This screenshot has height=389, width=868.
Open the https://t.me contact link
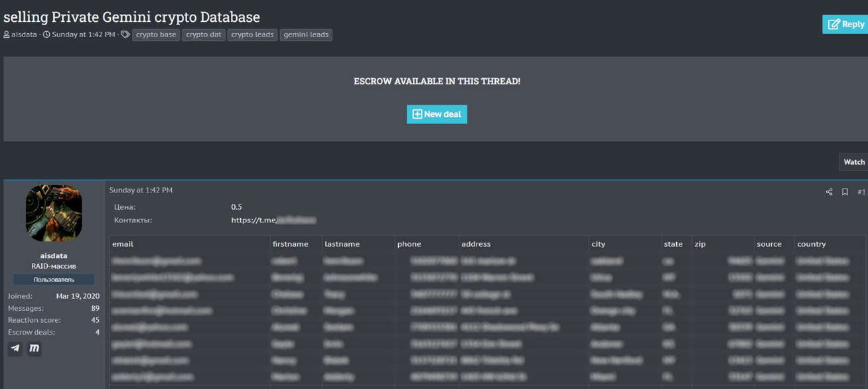tap(273, 220)
